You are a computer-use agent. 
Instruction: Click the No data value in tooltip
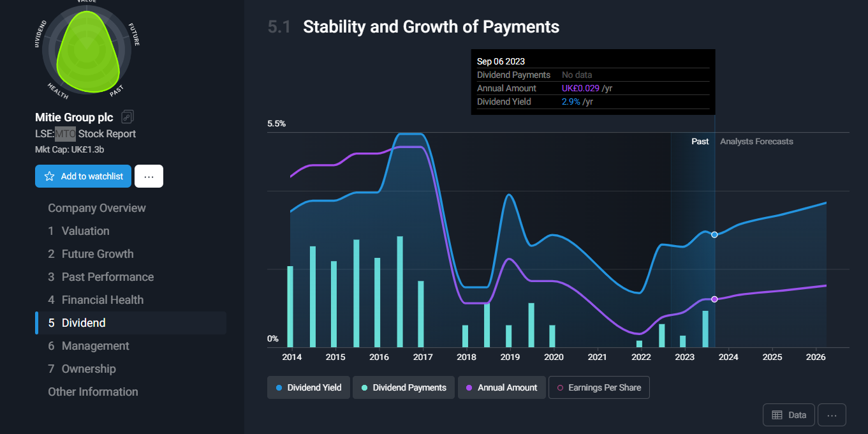coord(577,75)
